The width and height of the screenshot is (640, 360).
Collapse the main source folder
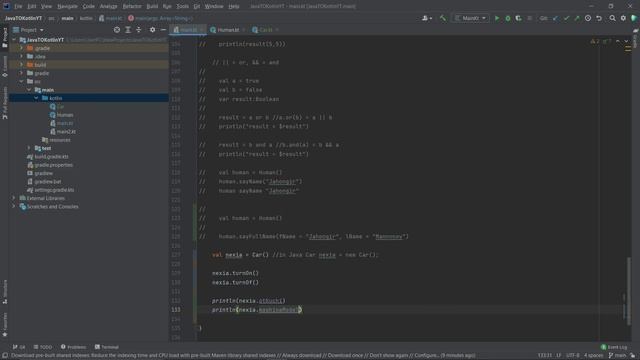pos(29,90)
